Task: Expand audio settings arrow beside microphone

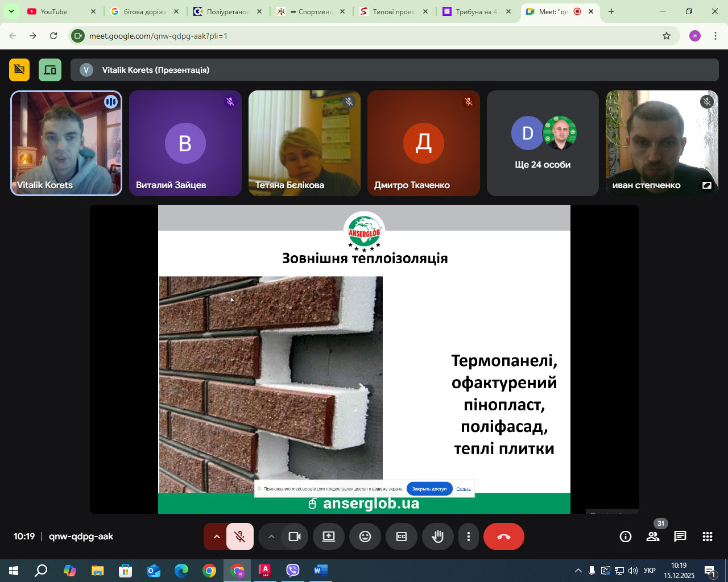Action: coord(216,537)
